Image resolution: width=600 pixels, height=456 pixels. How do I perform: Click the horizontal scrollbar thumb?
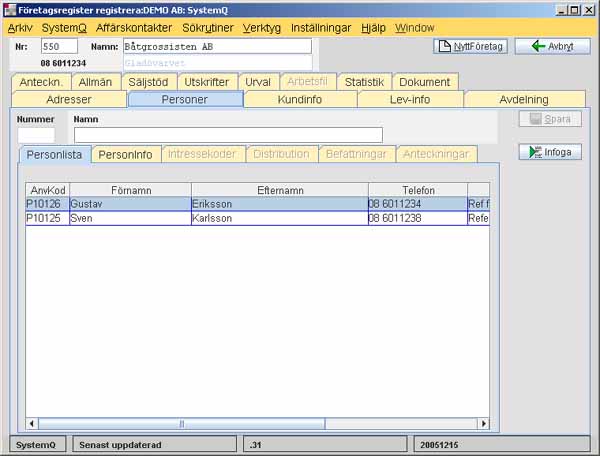coord(182,423)
